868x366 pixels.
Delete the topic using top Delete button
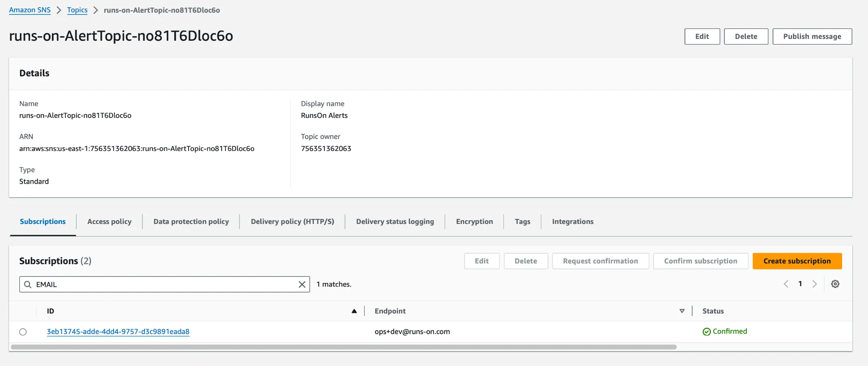click(746, 36)
